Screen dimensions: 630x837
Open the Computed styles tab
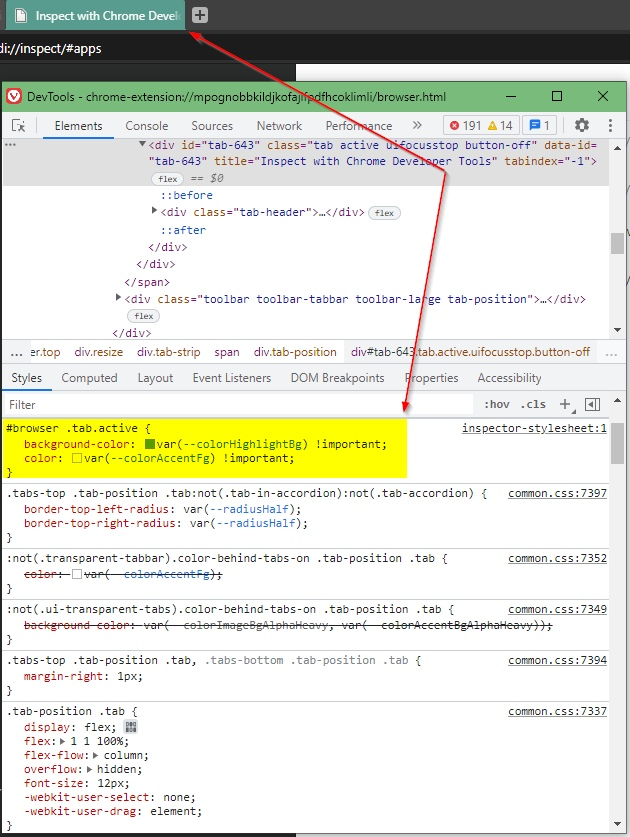(89, 378)
